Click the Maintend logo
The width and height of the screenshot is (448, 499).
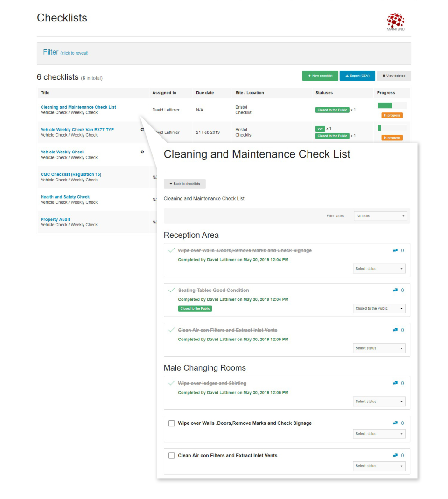[x=395, y=22]
